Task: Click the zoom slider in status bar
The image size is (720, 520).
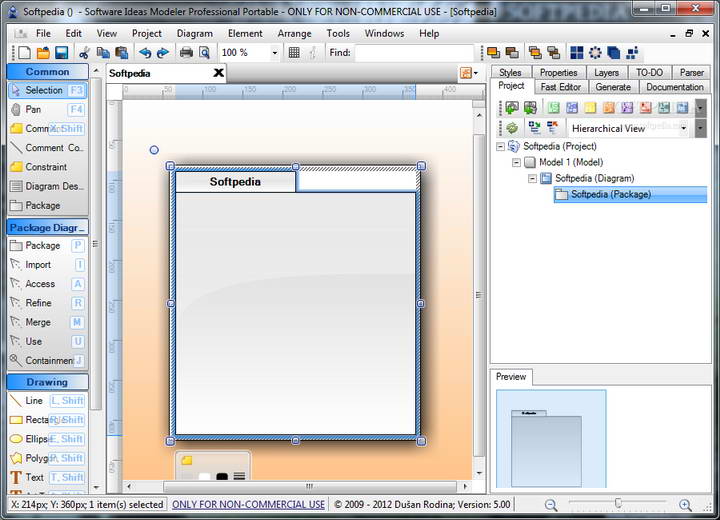Action: click(618, 503)
